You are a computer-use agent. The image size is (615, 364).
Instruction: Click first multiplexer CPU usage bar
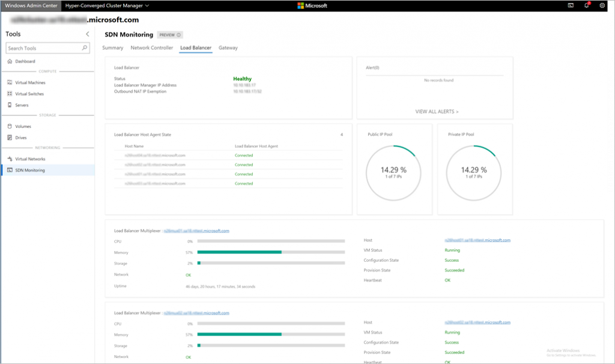pyautogui.click(x=271, y=241)
